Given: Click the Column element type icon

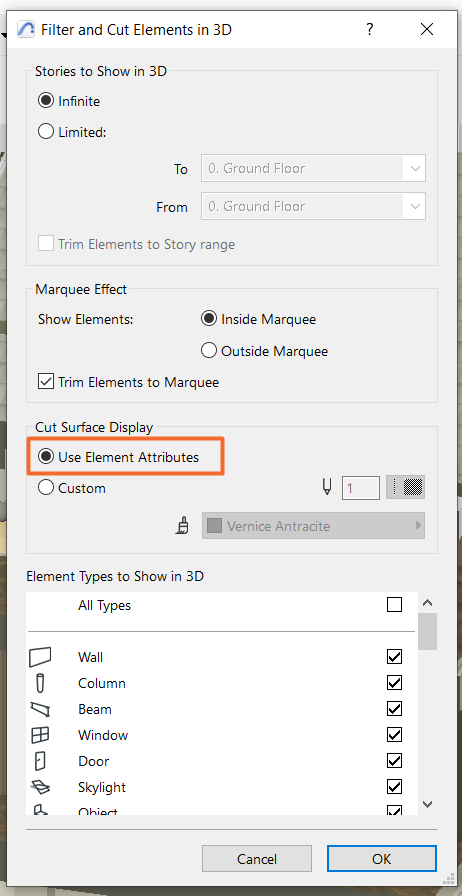Looking at the screenshot, I should 40,683.
